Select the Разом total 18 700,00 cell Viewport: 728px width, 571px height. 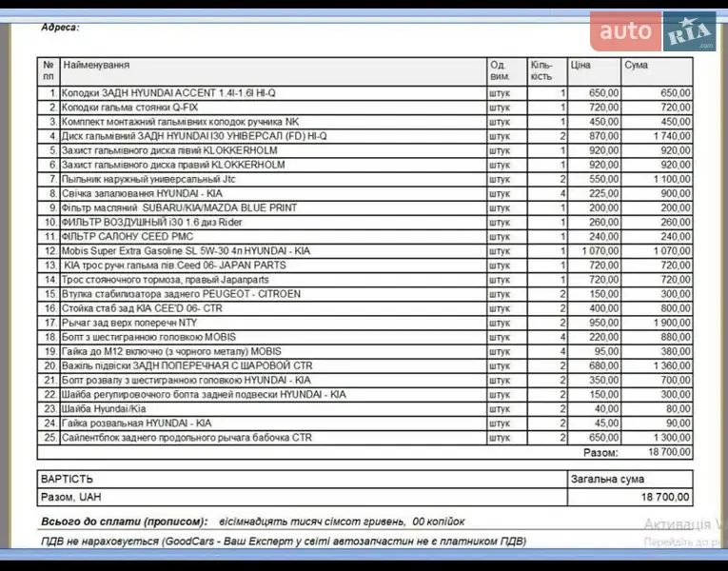coord(669,452)
